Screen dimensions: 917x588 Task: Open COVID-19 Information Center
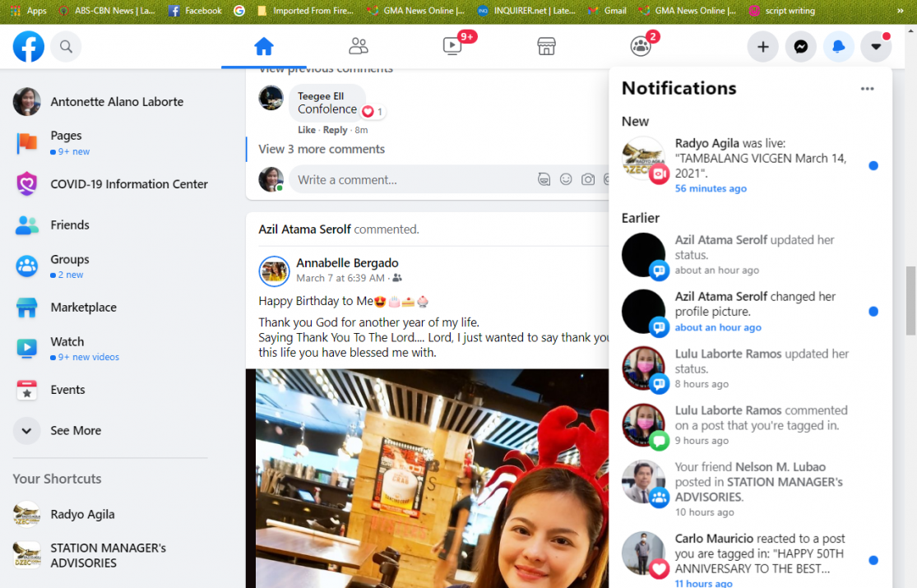pos(128,184)
